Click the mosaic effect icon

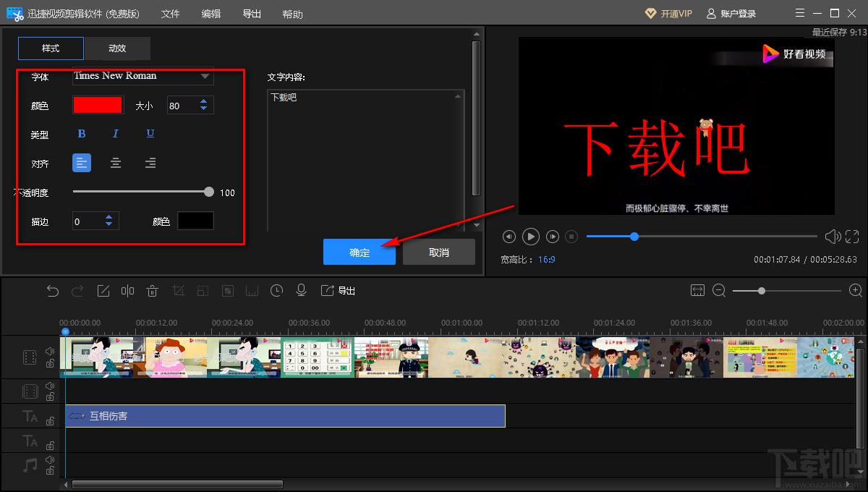228,290
